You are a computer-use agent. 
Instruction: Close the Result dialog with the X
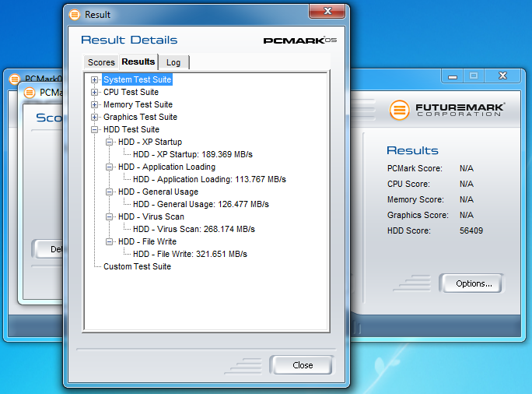click(327, 11)
